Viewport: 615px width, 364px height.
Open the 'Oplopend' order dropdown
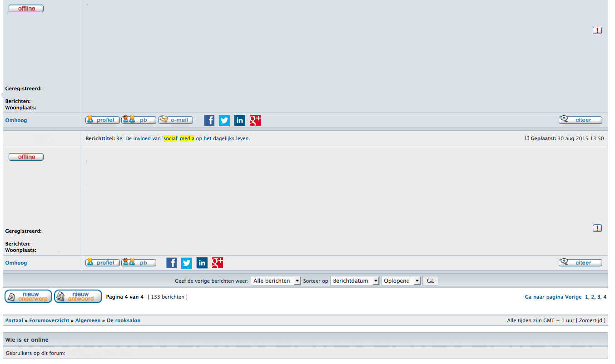tap(401, 281)
